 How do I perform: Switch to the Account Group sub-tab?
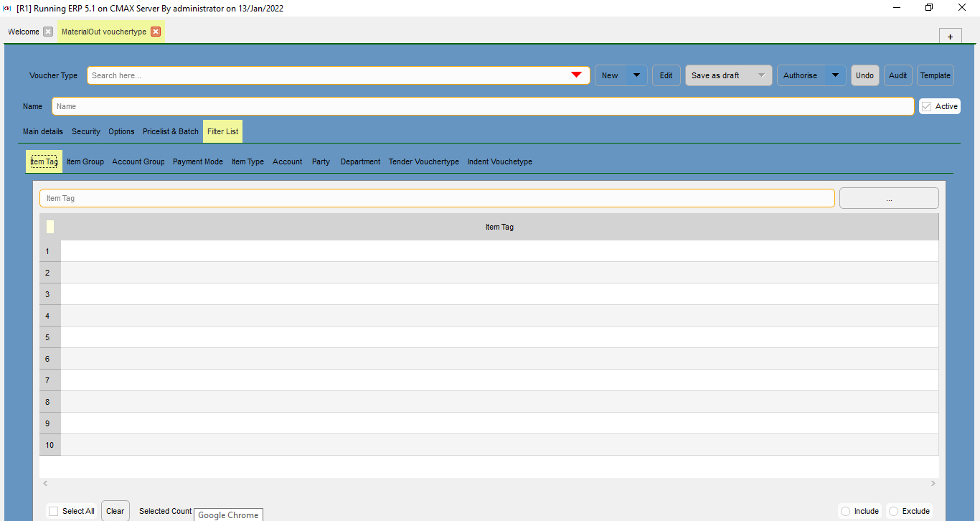[138, 161]
